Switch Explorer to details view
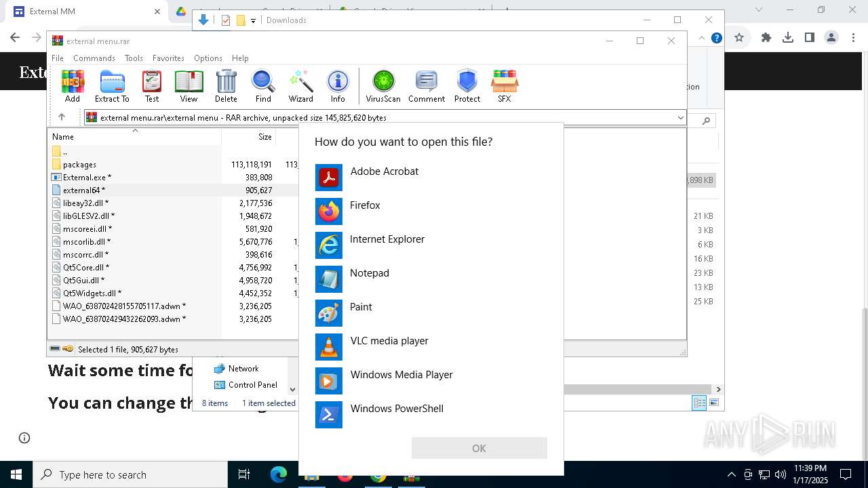The height and width of the screenshot is (488, 868). pos(699,403)
